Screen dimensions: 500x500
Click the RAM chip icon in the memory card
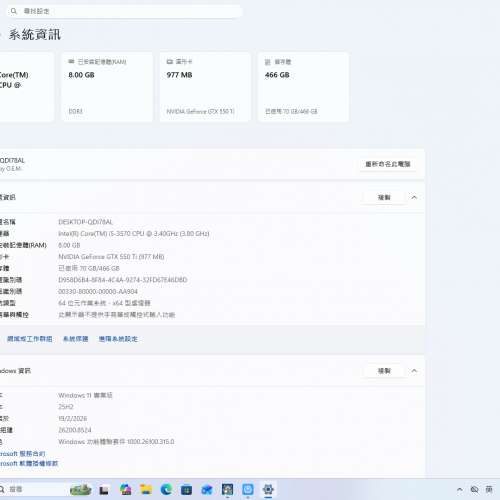click(x=71, y=62)
